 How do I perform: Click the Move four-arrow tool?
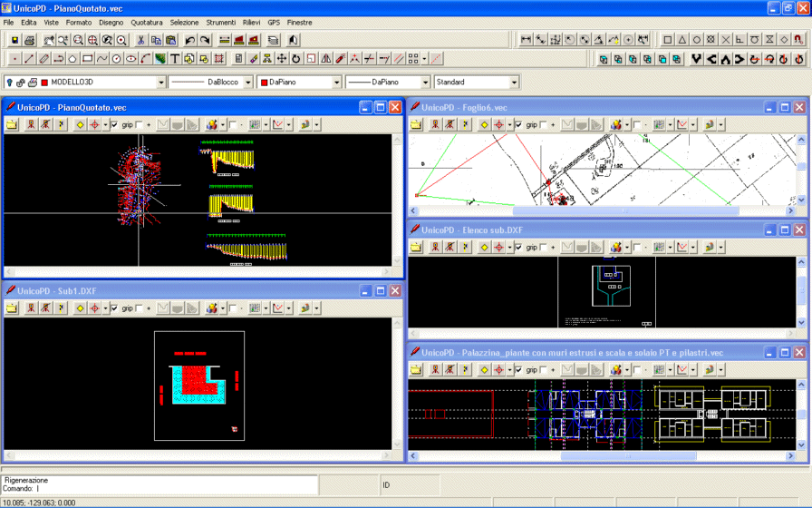[x=281, y=59]
